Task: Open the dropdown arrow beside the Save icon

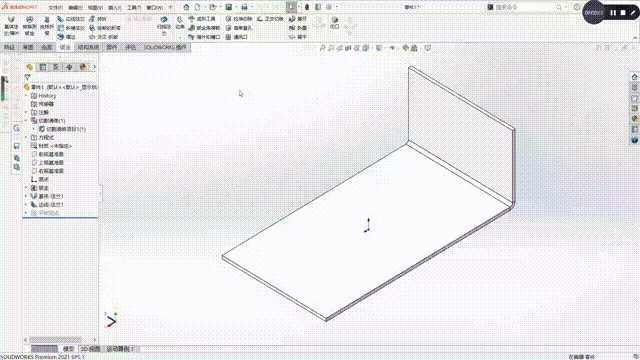Action: (236, 7)
